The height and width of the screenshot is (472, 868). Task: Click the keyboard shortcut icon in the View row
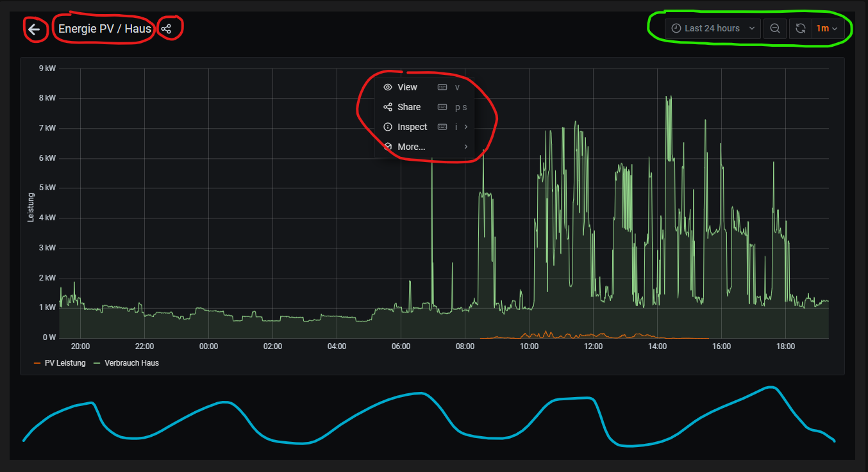pos(442,87)
